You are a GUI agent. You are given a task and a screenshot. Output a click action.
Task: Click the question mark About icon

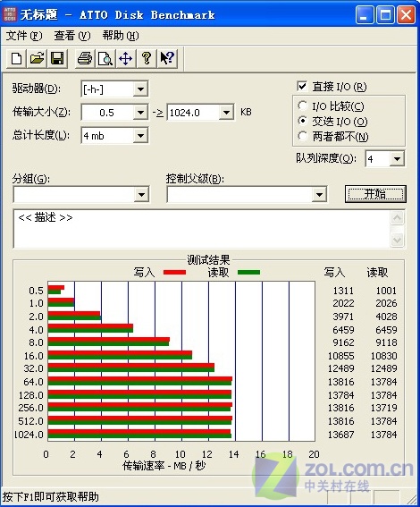[x=147, y=58]
